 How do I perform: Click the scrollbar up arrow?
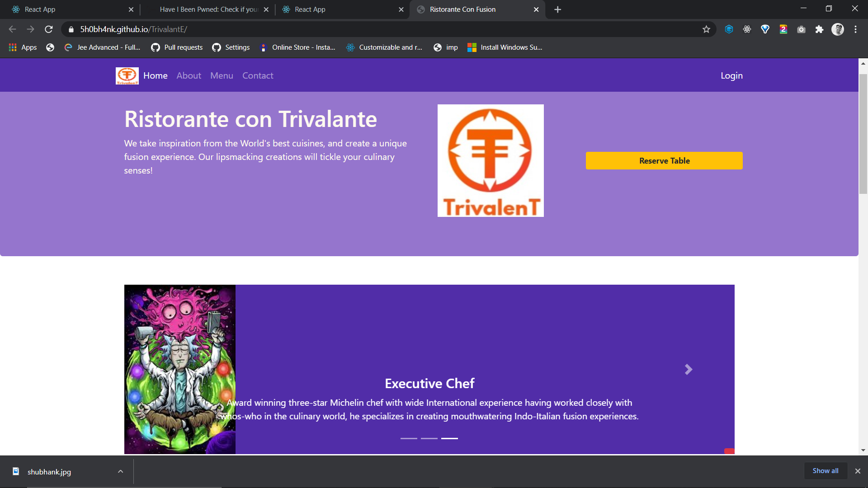click(x=863, y=63)
